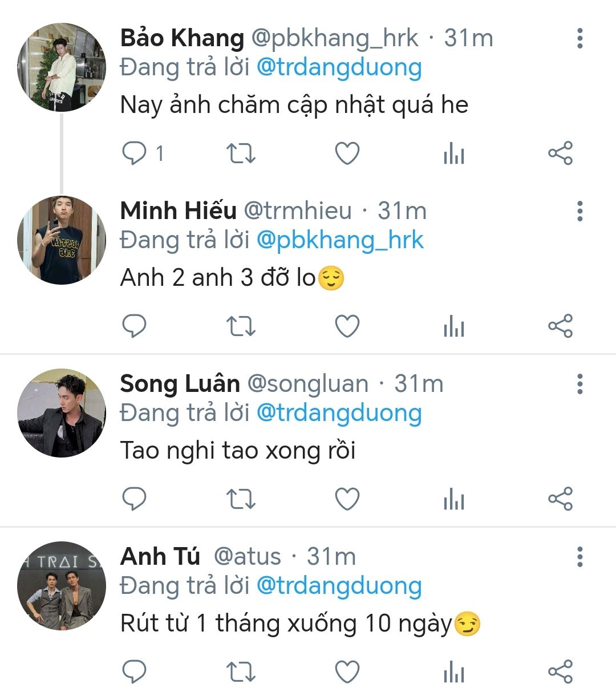Retweet Bảo Khang's reply
This screenshot has height=688, width=616.
tap(241, 153)
